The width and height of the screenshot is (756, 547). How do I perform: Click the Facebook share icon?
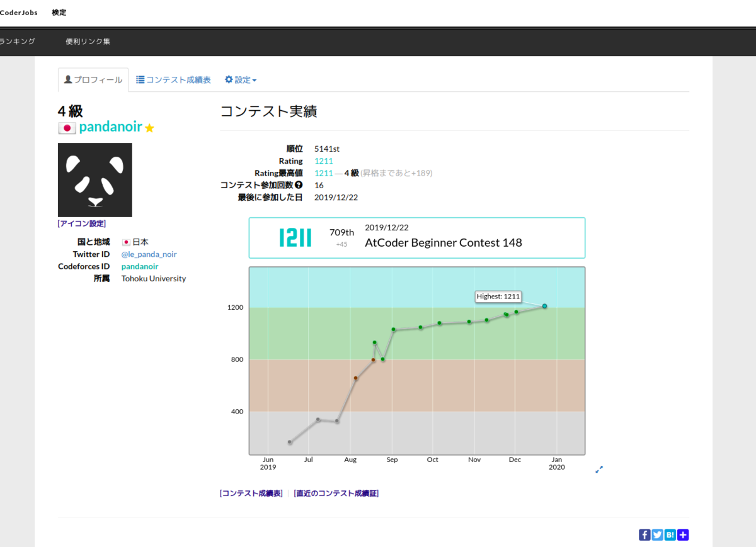pyautogui.click(x=644, y=534)
